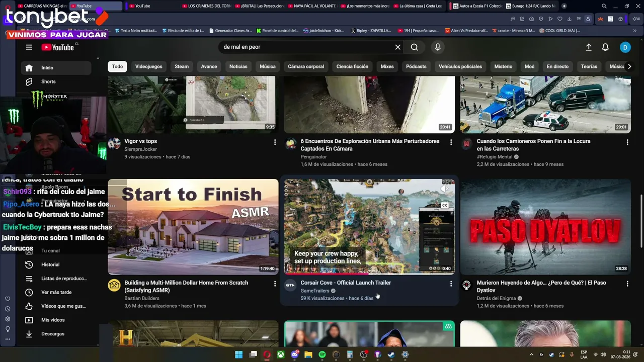Open more options for "Corsair Cove" trailer

451,284
